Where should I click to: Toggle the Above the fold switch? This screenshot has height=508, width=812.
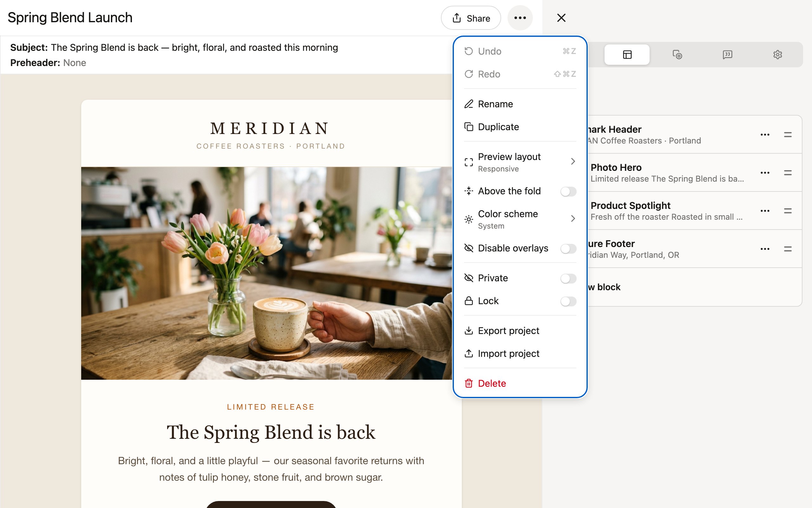568,191
